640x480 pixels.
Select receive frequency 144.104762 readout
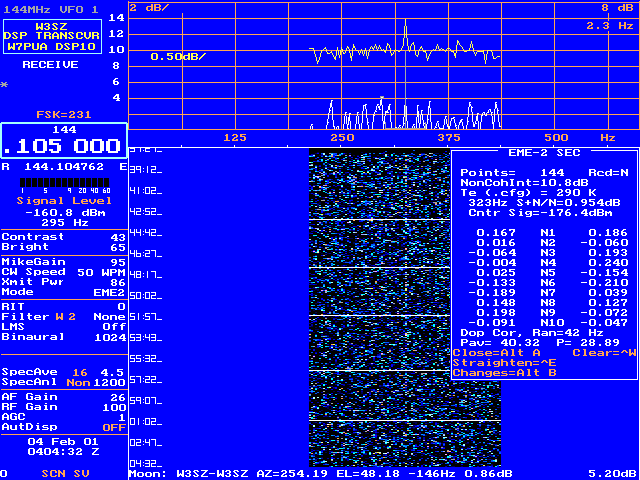tap(64, 167)
